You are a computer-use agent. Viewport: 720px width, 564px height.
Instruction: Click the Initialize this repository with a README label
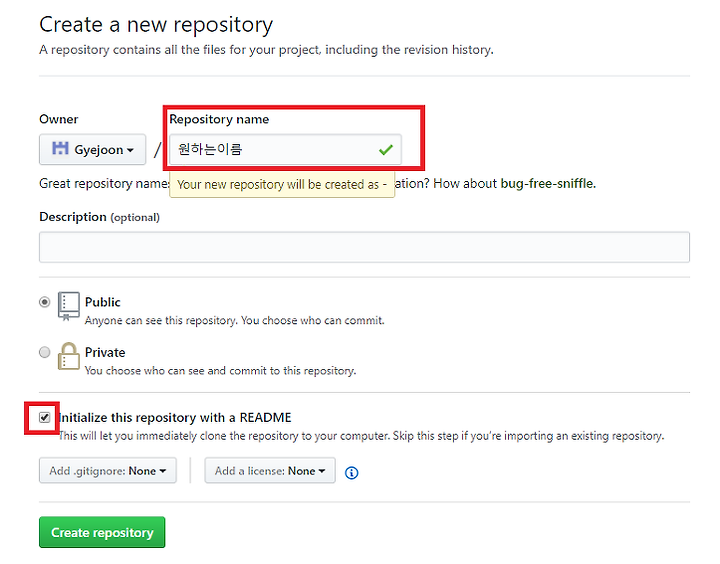click(175, 417)
